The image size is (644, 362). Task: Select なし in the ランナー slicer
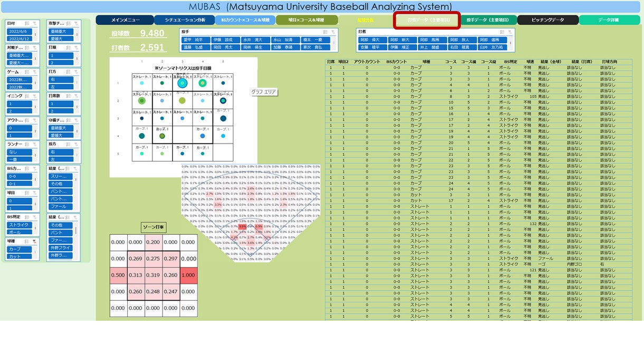[20, 152]
